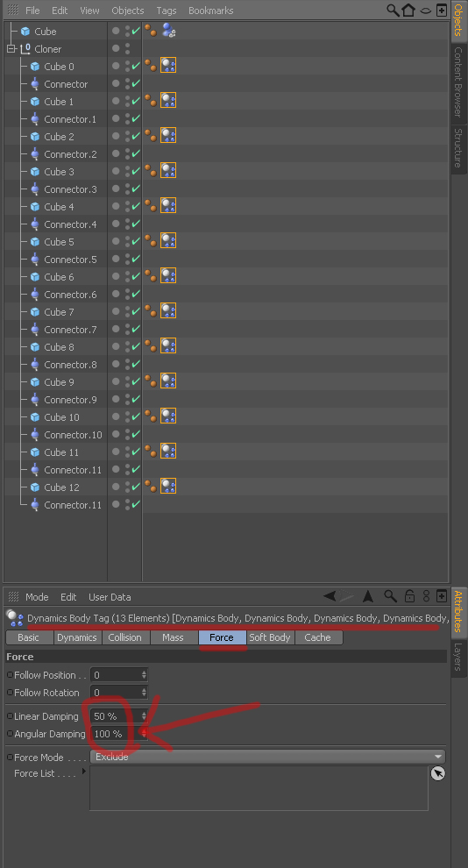Click the Attributes panel search magnifier
Image resolution: width=468 pixels, height=868 pixels.
[x=391, y=596]
